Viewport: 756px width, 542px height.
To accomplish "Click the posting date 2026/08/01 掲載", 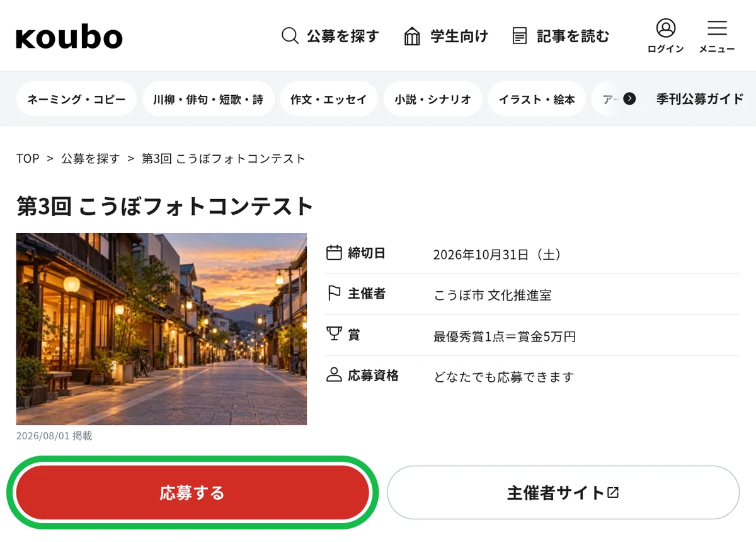I will 54,435.
